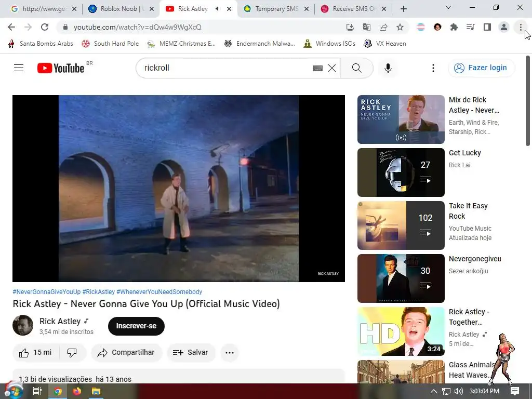Open the #NeverGonnaGiveYouUp hashtag
This screenshot has height=399, width=532.
(x=46, y=292)
